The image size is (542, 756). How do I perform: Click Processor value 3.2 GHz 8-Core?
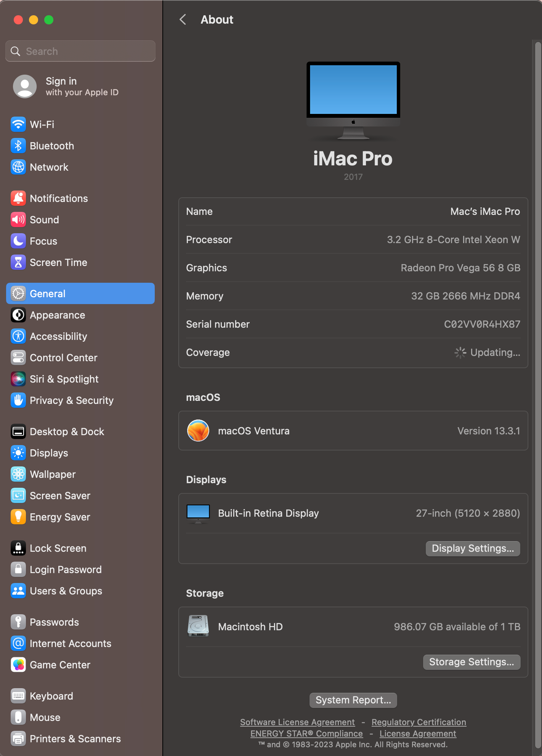click(454, 240)
